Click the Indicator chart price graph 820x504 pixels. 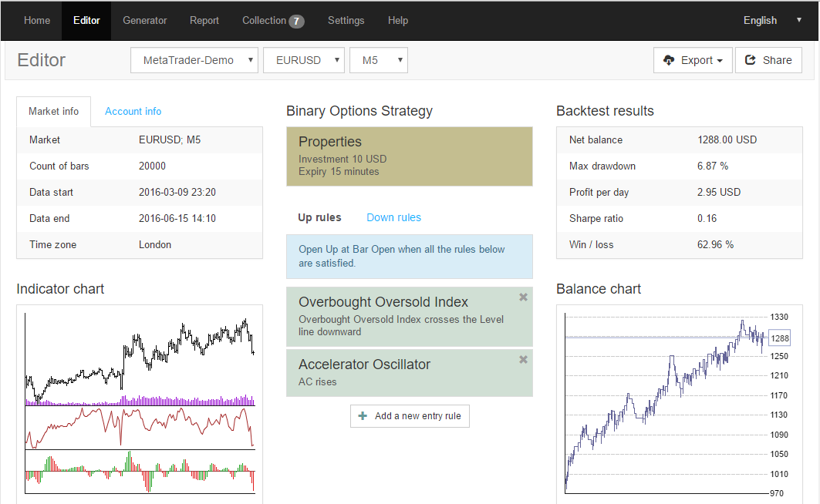click(x=140, y=354)
